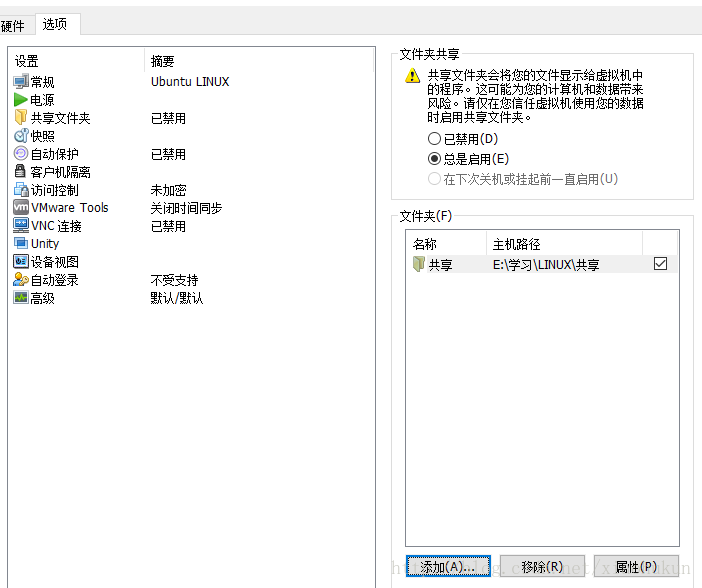Click the 设备视图 icon
The image size is (702, 588).
click(x=21, y=261)
